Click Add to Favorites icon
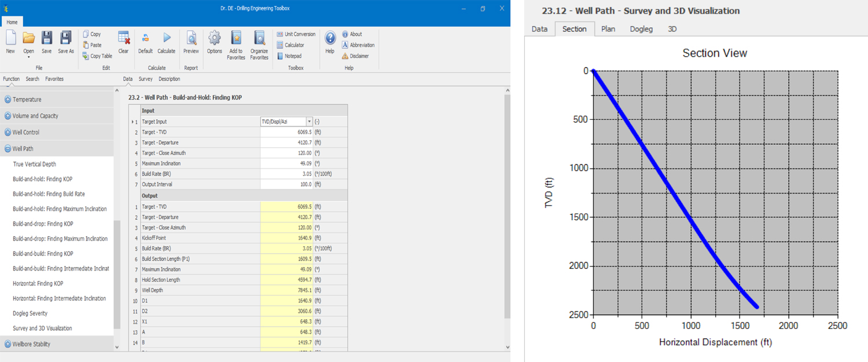 tap(236, 39)
